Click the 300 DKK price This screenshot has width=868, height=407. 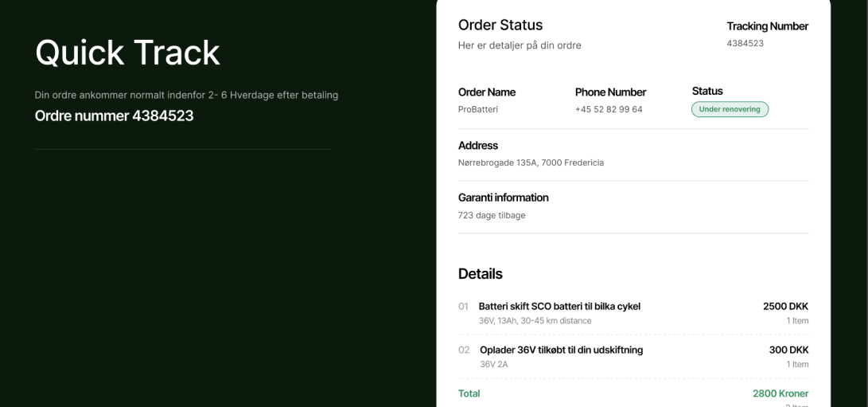(x=788, y=350)
